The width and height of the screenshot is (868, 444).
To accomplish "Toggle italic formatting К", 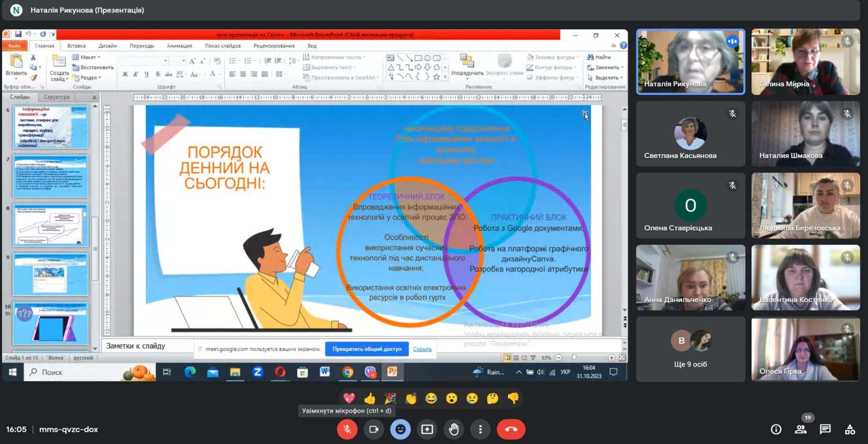I will tap(136, 74).
